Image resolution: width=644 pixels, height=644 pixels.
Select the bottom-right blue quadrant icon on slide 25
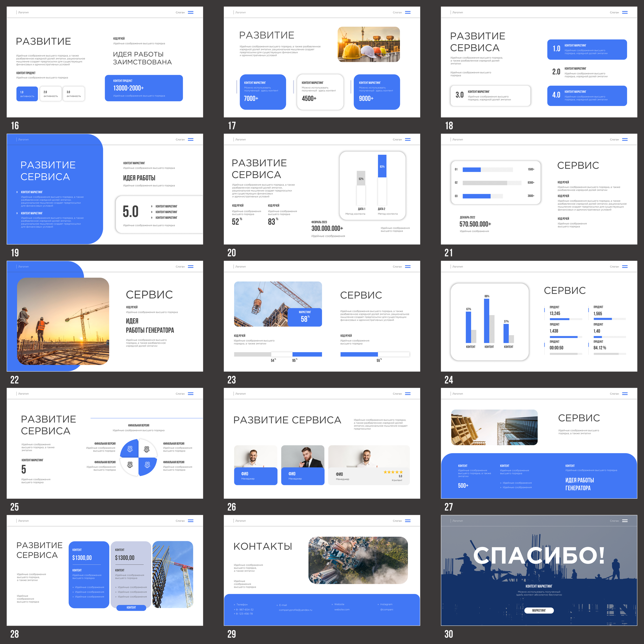tap(147, 465)
